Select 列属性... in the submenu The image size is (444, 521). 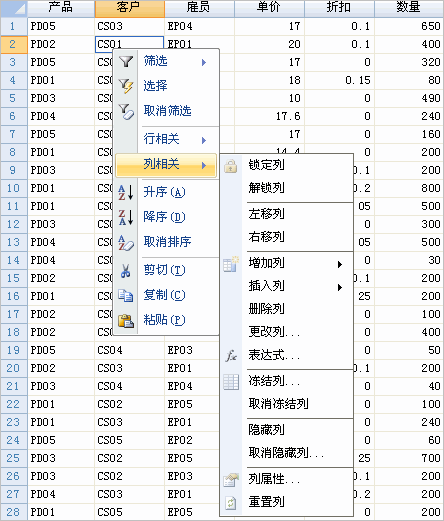[287, 479]
